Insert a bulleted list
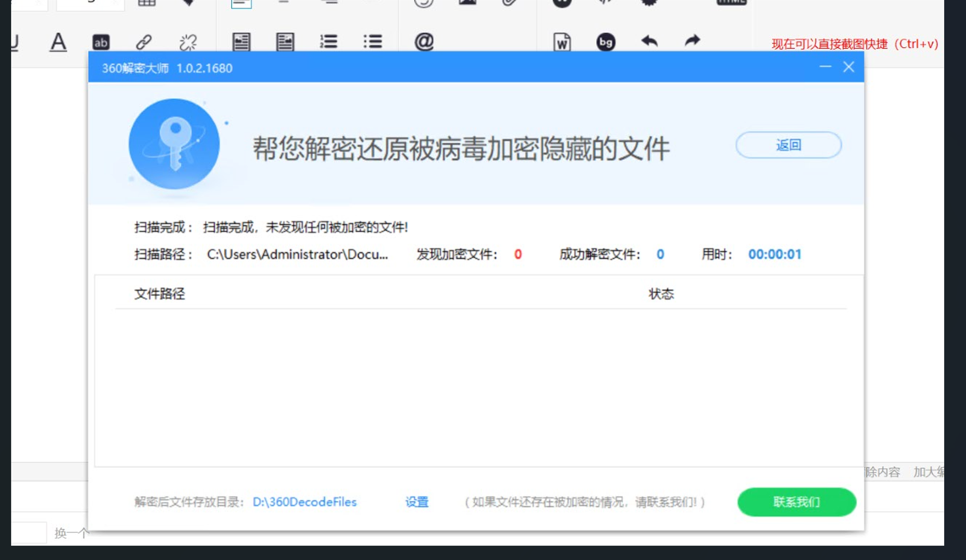The height and width of the screenshot is (560, 966). pos(373,41)
